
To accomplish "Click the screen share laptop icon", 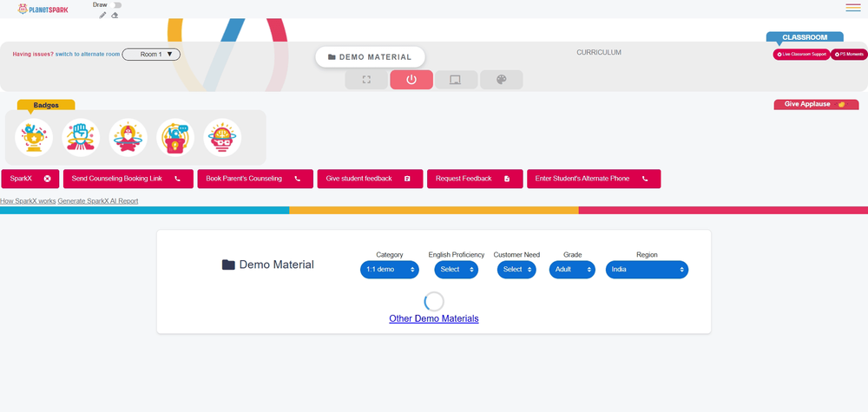I will pos(457,80).
